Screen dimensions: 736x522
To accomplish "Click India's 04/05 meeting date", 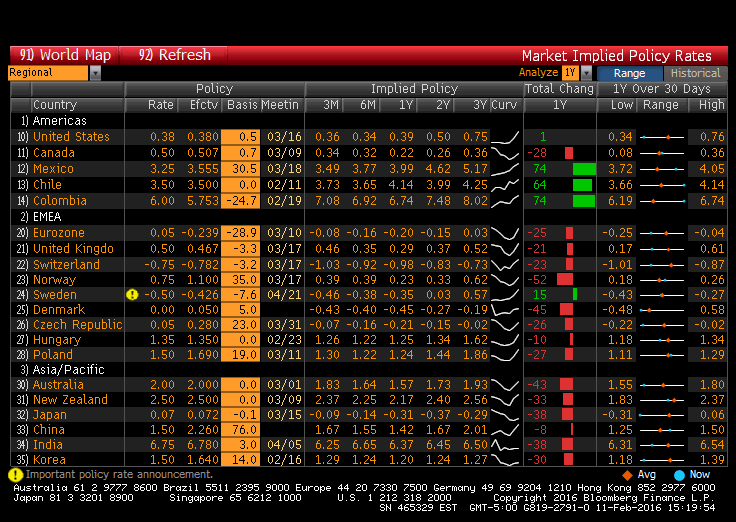I will (284, 445).
